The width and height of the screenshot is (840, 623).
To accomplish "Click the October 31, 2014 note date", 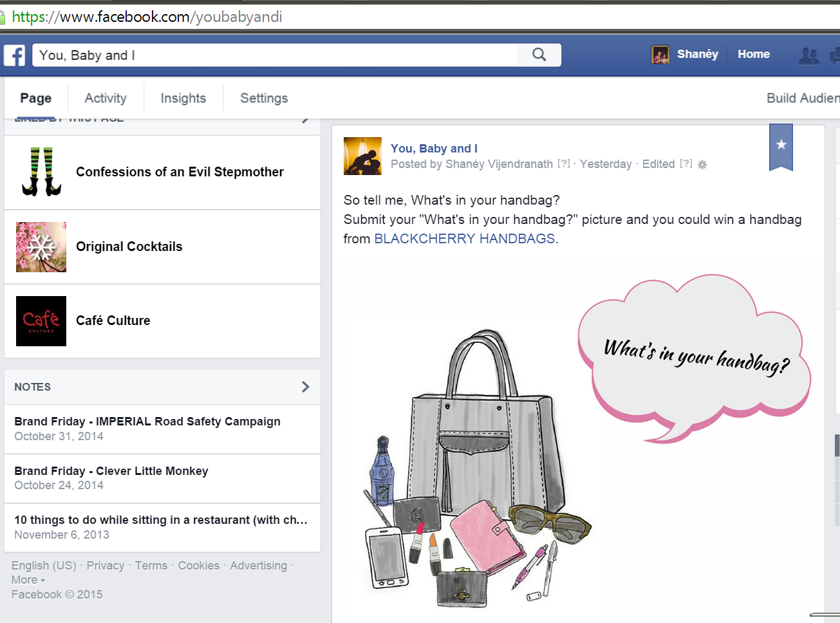I will click(59, 436).
